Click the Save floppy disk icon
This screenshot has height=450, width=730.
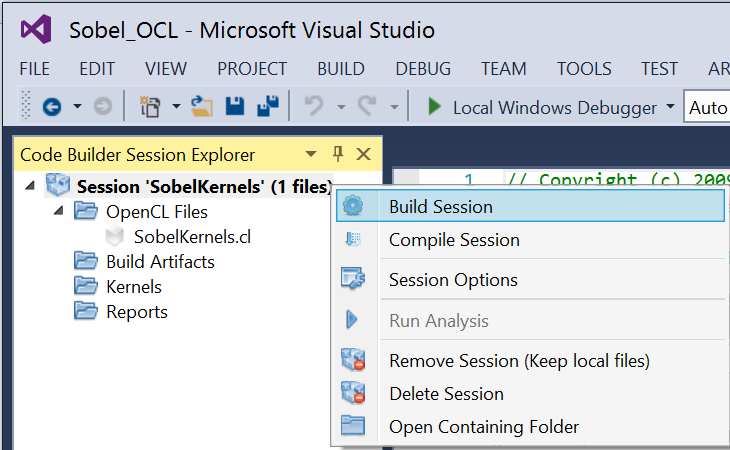click(x=236, y=107)
